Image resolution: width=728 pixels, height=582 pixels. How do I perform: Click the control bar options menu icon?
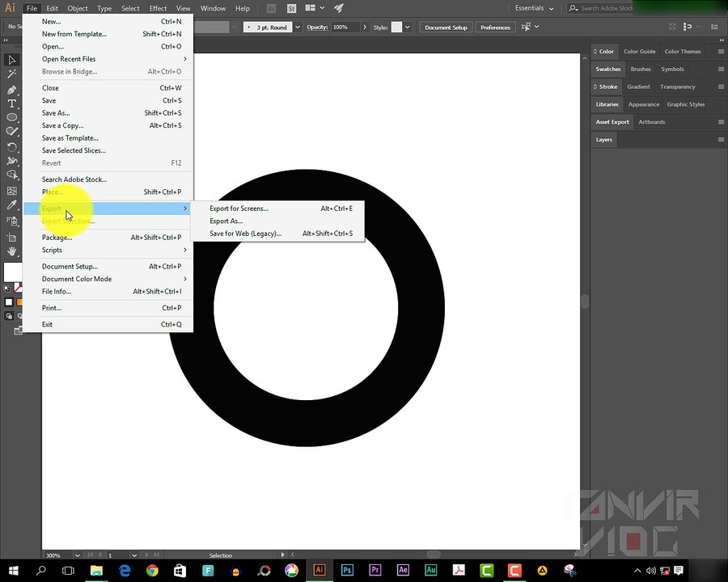click(715, 27)
